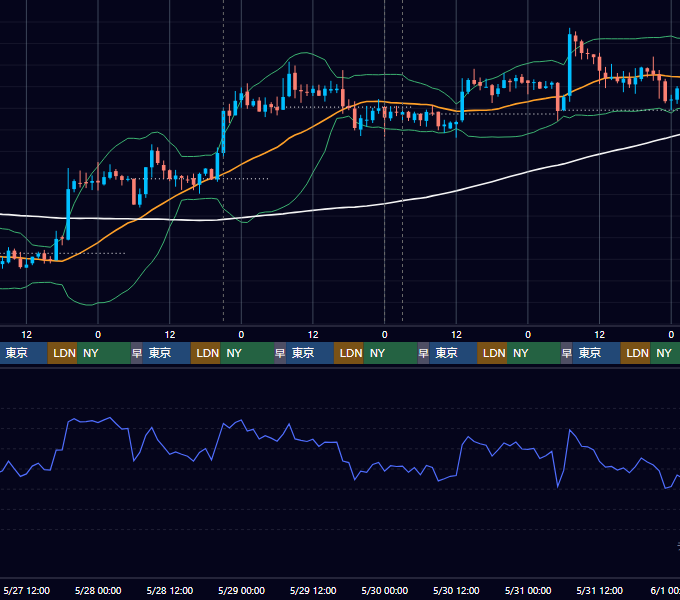Select the 東京 session block on 5/29
The width and height of the screenshot is (680, 600).
tap(310, 353)
